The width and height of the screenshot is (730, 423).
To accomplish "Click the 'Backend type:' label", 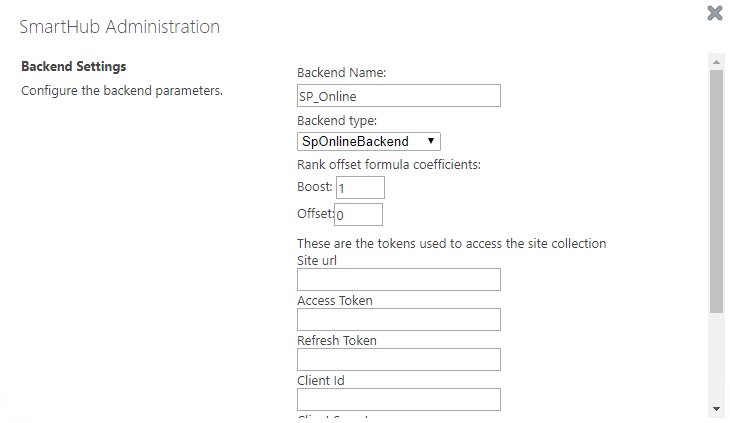I will 337,120.
